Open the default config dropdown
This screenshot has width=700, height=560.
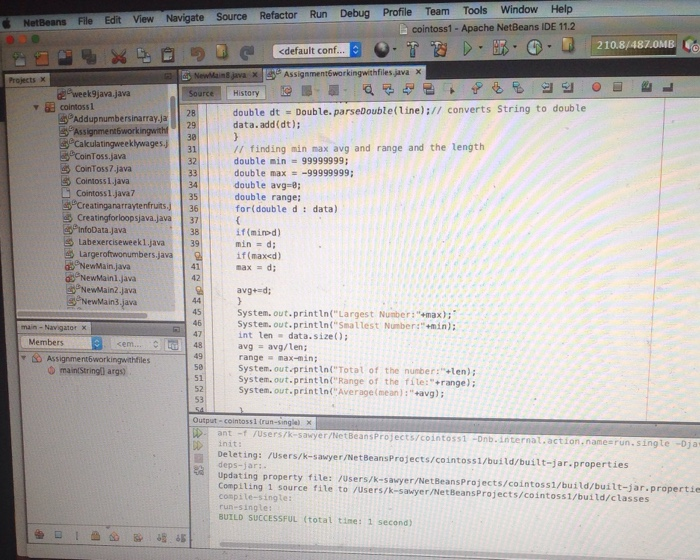pyautogui.click(x=317, y=50)
